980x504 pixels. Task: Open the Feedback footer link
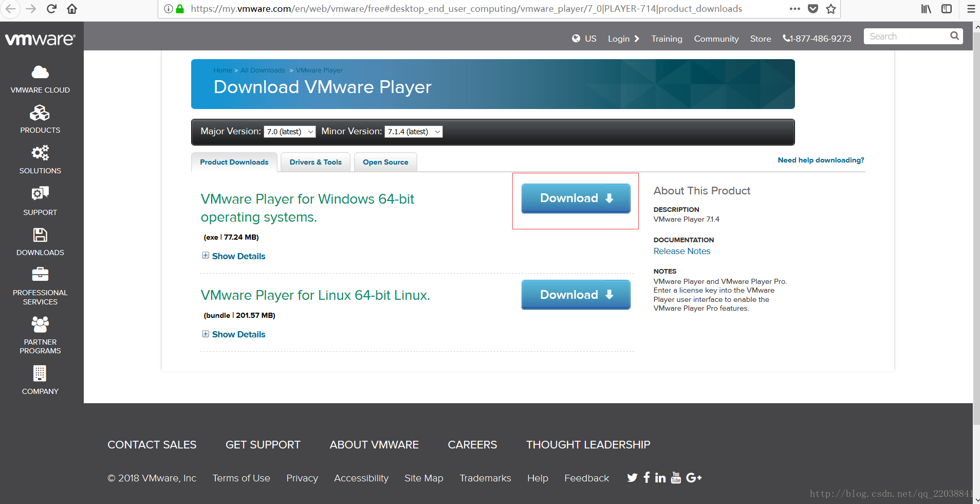pyautogui.click(x=586, y=478)
